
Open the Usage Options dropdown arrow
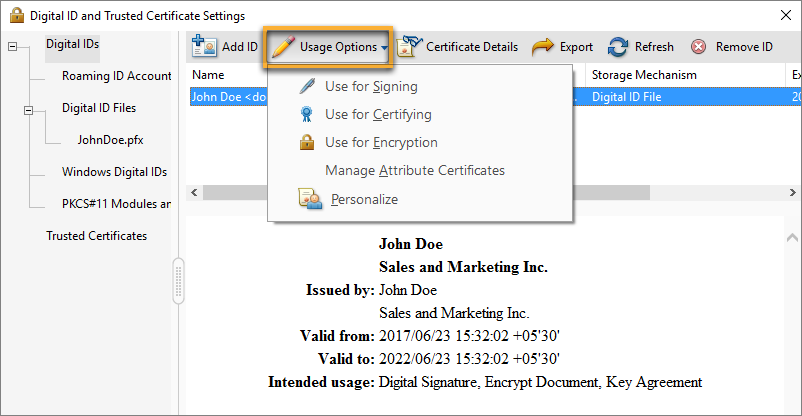click(x=385, y=48)
